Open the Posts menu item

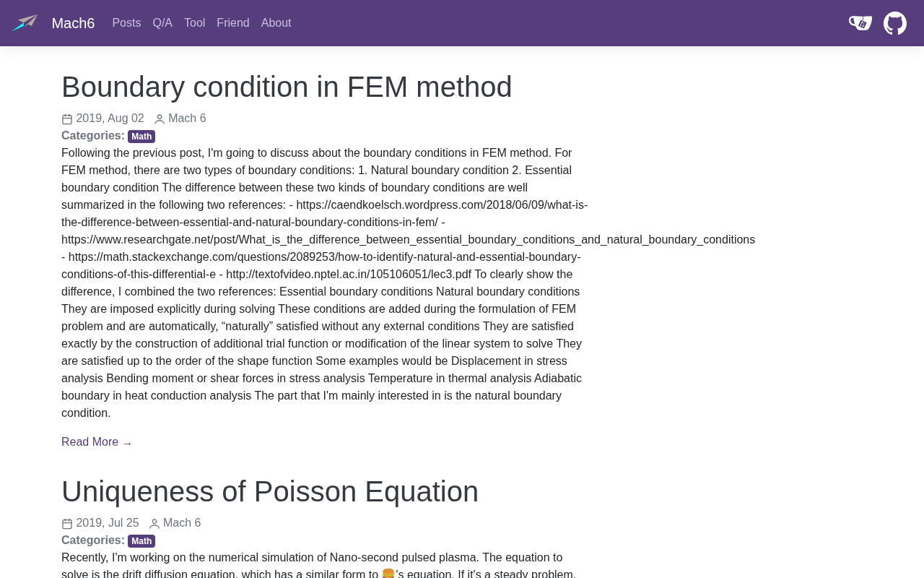click(x=126, y=23)
